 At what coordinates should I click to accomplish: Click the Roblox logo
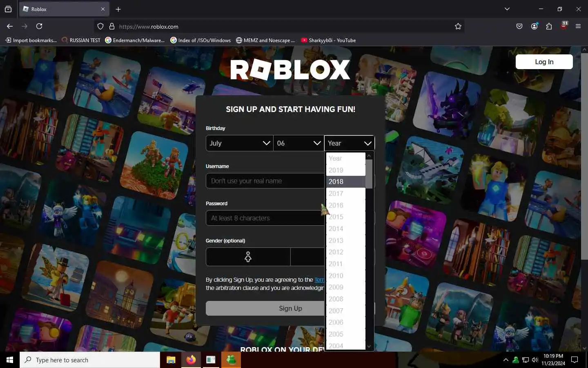pos(290,70)
